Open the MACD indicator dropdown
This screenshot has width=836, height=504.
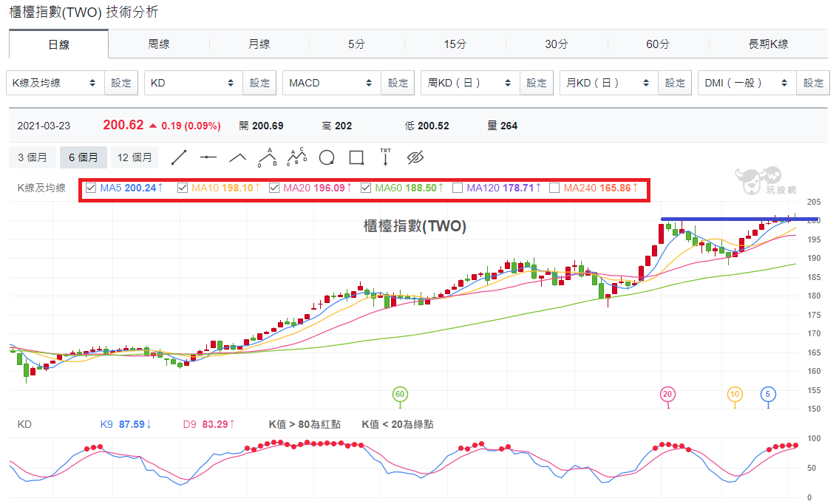(x=332, y=83)
